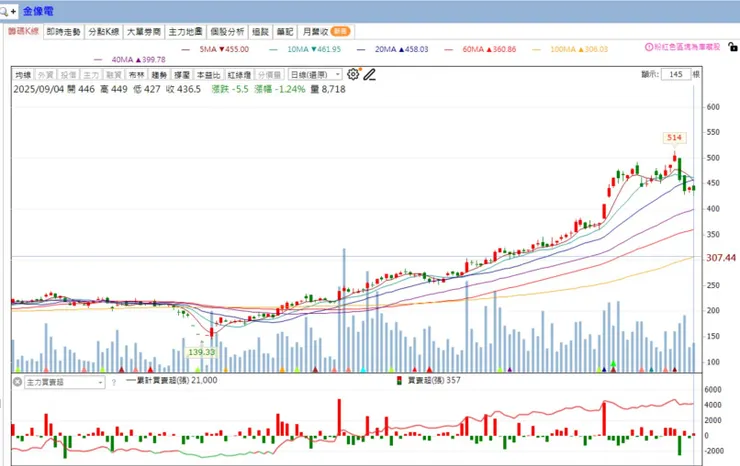Toggle the 主力 overlay button in the chart toolbar
The width and height of the screenshot is (740, 466).
point(91,75)
